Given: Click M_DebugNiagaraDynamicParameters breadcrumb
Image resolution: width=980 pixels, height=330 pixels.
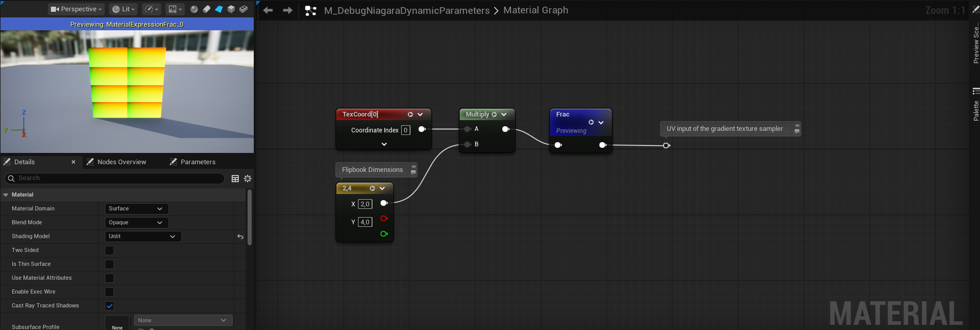Looking at the screenshot, I should pos(406,11).
